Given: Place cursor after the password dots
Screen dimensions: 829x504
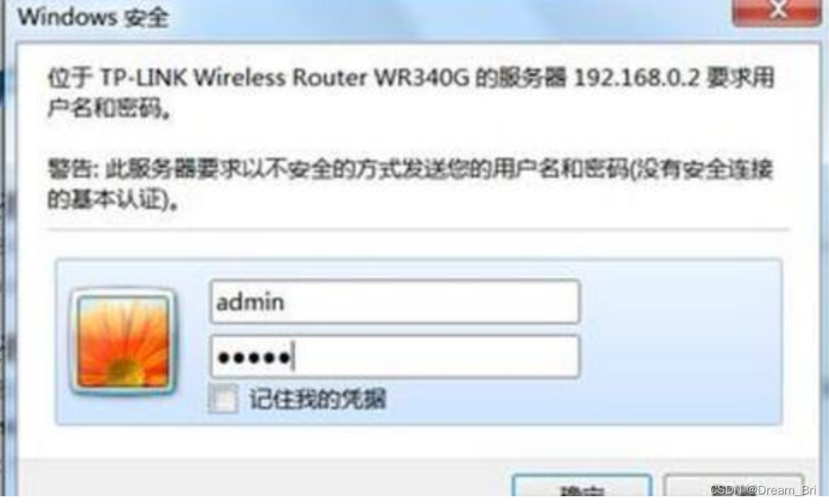Looking at the screenshot, I should 295,358.
